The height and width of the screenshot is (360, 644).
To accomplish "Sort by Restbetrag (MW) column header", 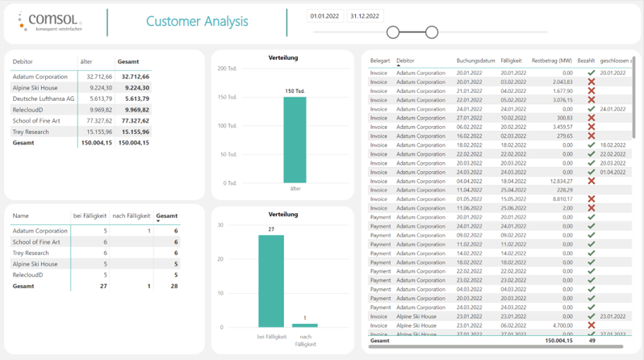I will point(551,61).
